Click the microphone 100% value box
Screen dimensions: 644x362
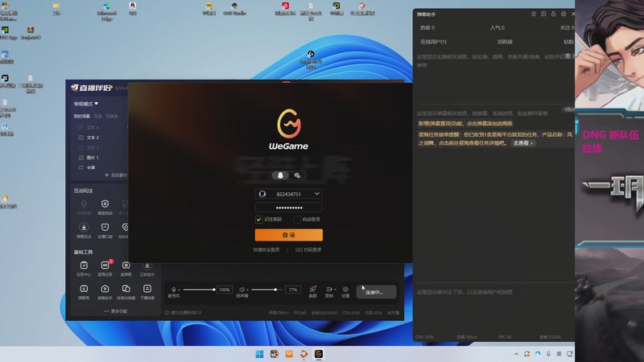(x=225, y=290)
